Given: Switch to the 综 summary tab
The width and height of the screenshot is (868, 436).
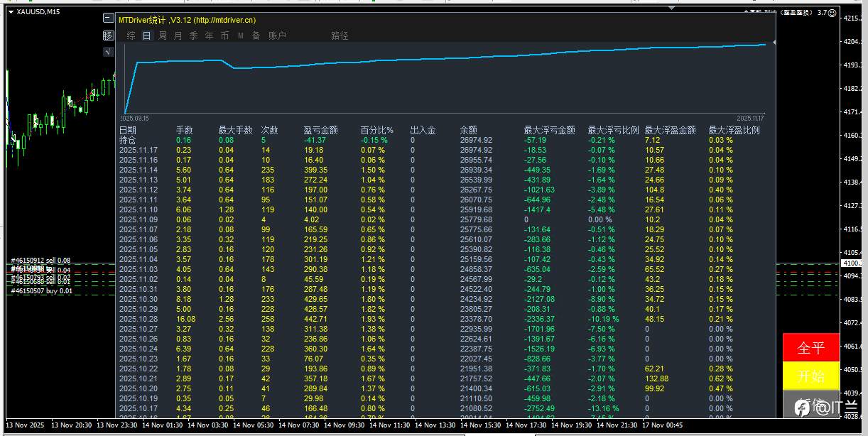Looking at the screenshot, I should coord(131,36).
